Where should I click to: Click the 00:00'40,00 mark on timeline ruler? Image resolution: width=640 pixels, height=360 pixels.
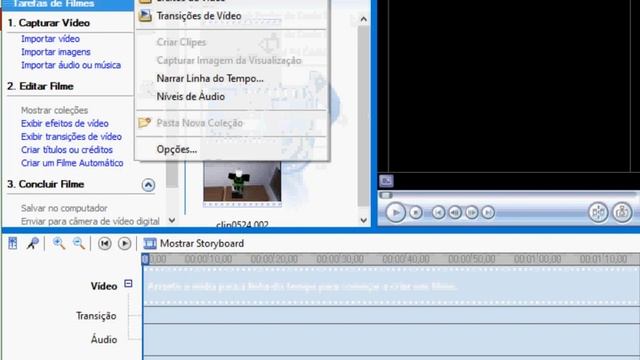tap(406, 259)
